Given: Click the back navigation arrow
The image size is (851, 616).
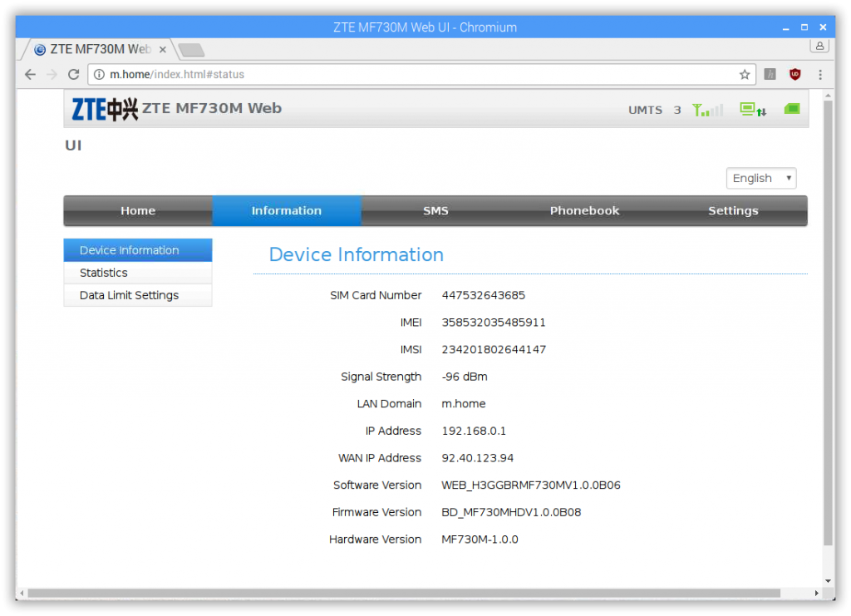Looking at the screenshot, I should [x=30, y=74].
